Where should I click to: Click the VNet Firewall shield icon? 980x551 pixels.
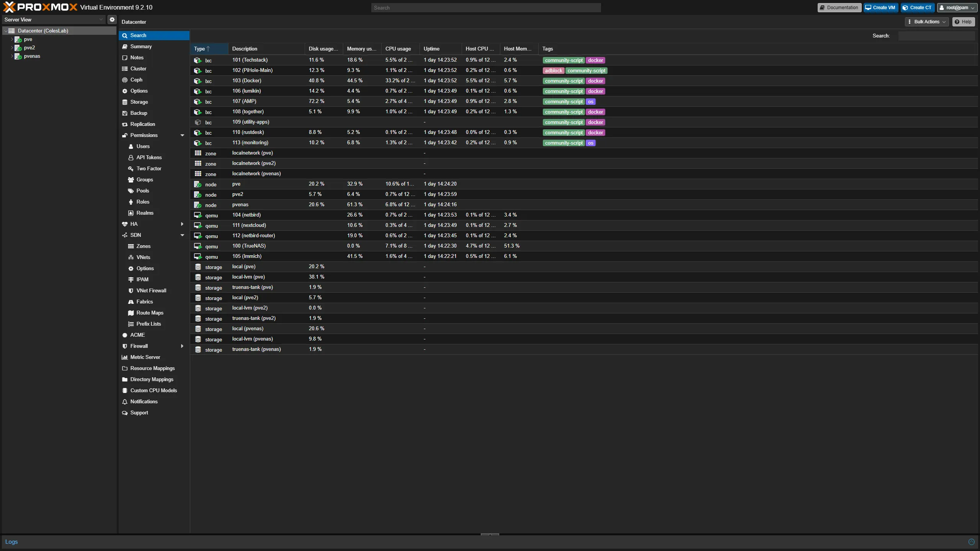pyautogui.click(x=131, y=291)
